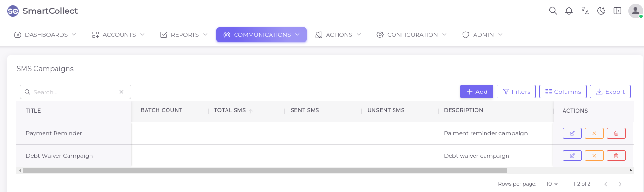Open the Reports menu

(x=184, y=35)
